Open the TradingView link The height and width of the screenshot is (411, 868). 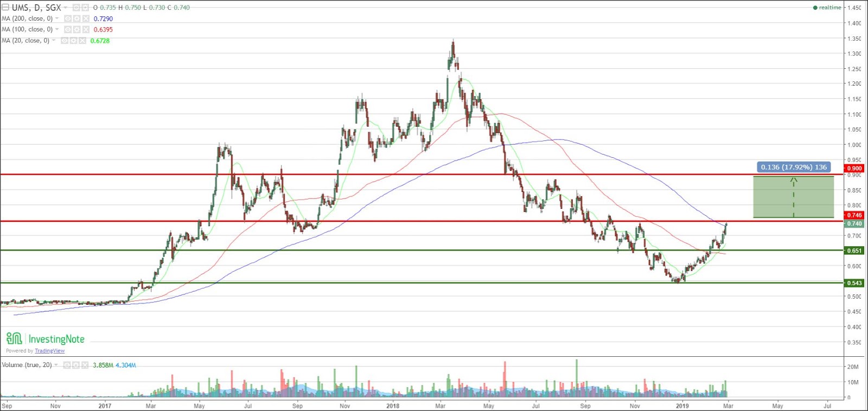pyautogui.click(x=49, y=351)
